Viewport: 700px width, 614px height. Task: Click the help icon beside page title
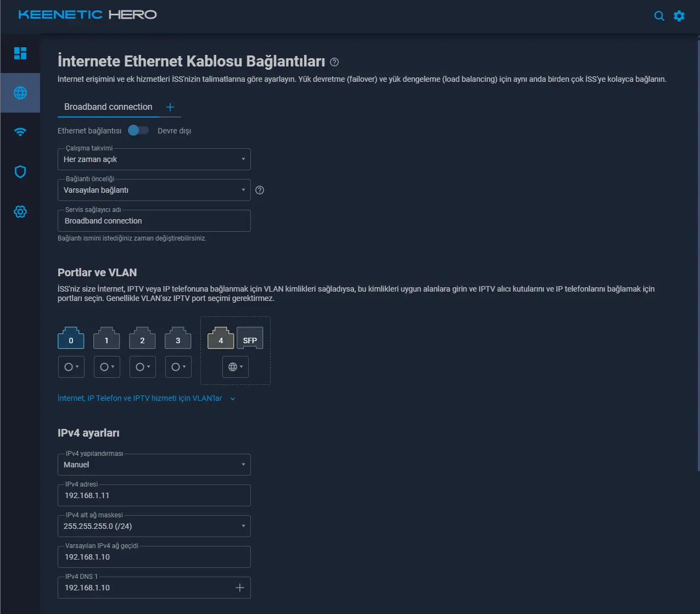coord(334,62)
